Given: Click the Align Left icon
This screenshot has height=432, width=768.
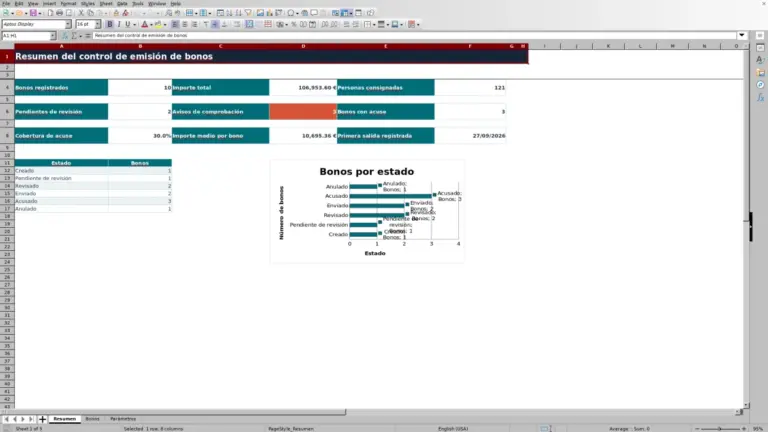Looking at the screenshot, I should (x=175, y=24).
